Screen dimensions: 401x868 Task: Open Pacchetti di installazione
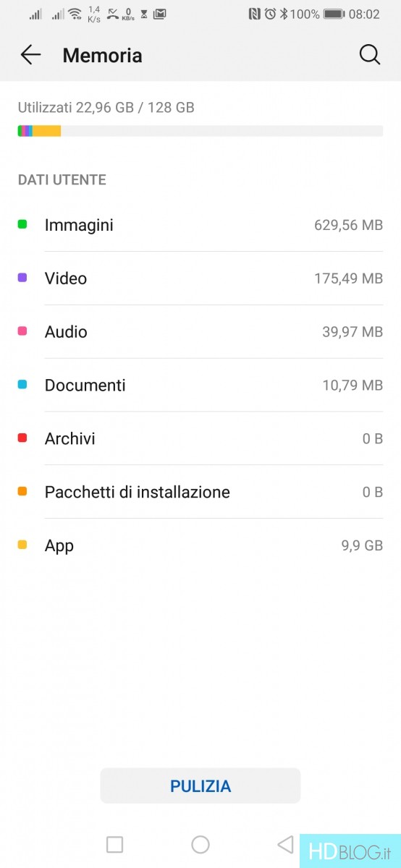(200, 493)
